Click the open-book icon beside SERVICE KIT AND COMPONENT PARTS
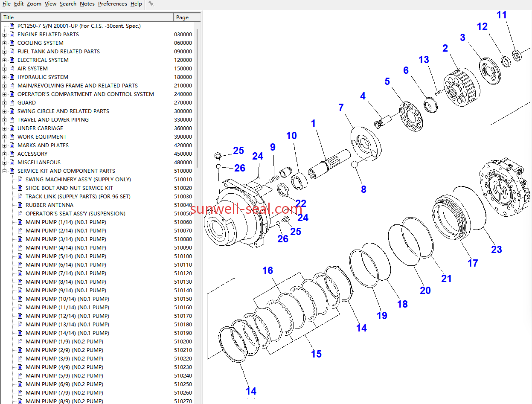This screenshot has height=404, width=532. click(x=12, y=171)
